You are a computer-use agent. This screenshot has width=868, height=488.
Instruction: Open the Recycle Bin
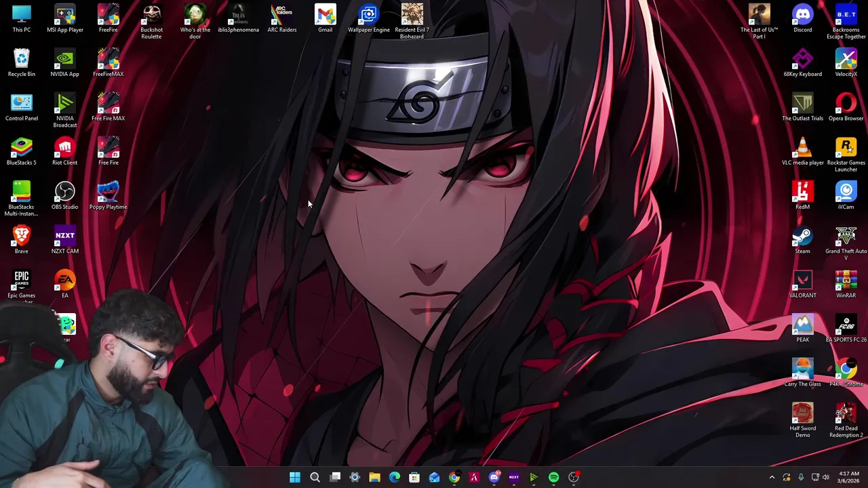[22, 62]
